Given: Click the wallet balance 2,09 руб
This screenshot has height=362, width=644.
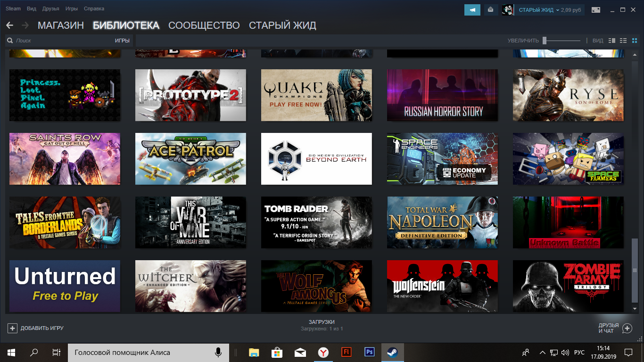Looking at the screenshot, I should [x=571, y=10].
